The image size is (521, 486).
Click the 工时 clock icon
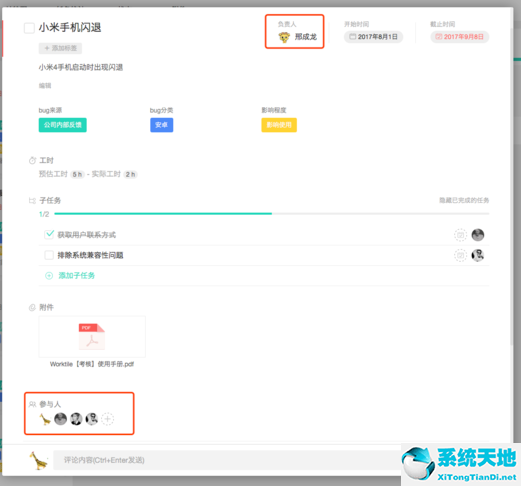(32, 161)
